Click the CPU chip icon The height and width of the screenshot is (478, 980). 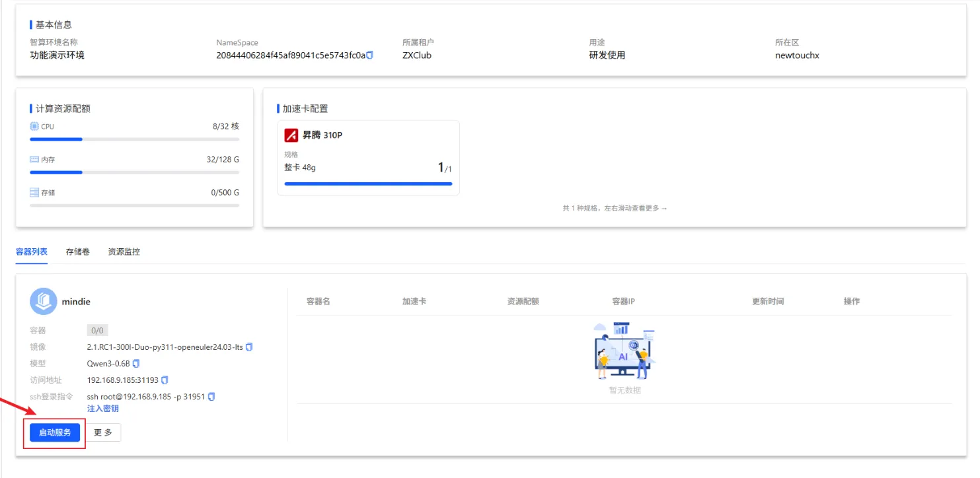point(34,126)
